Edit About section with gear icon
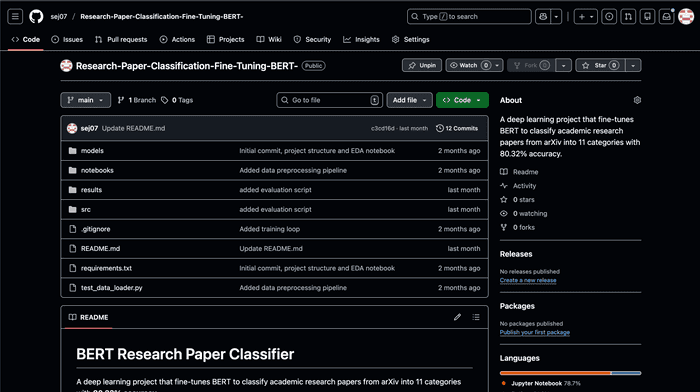Viewport: 700px width, 392px height. 637,100
